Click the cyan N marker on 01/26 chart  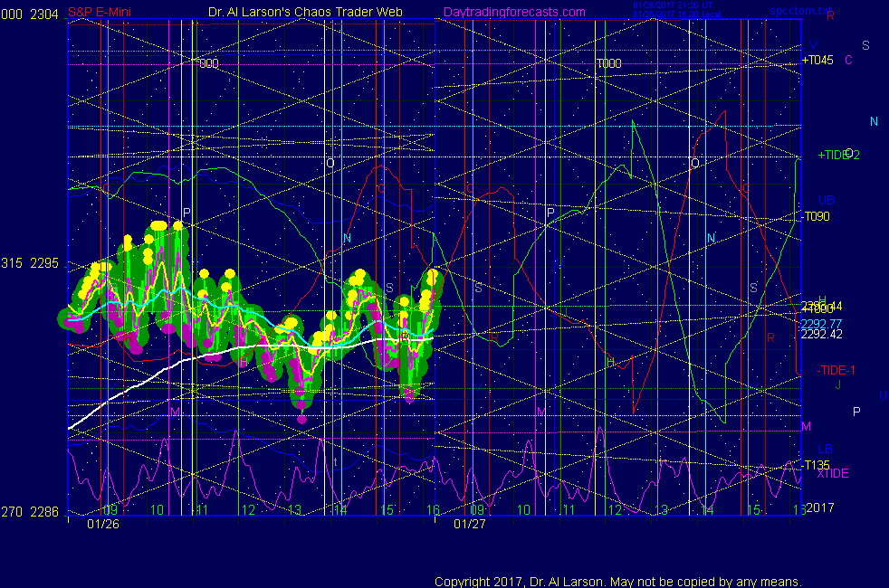click(x=347, y=239)
